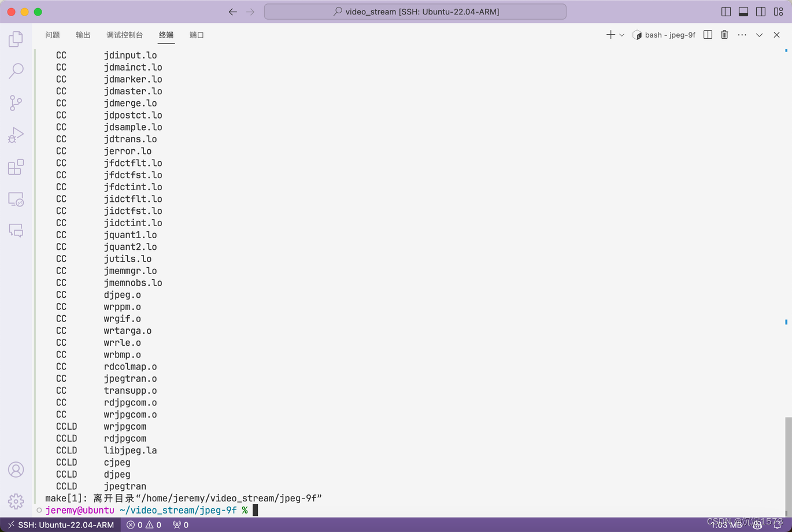Click the jutils.lo text in terminal

click(128, 259)
